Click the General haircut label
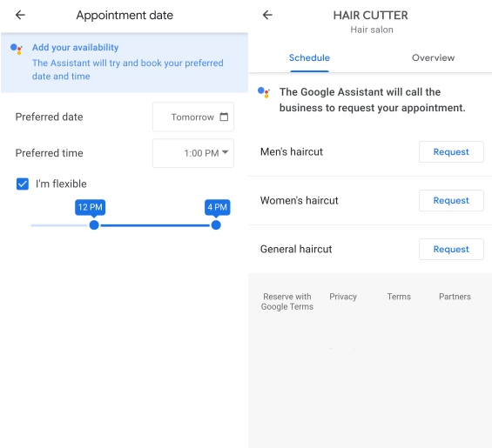Screen dimensions: 492x448 [296, 250]
